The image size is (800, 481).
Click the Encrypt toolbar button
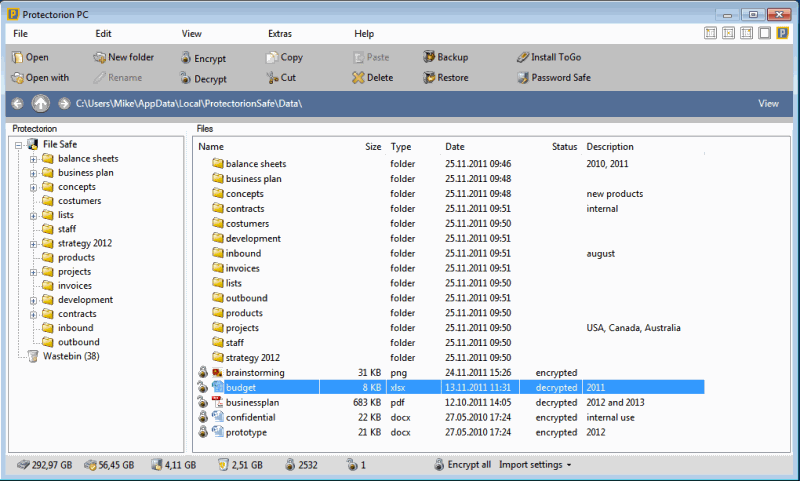(204, 58)
